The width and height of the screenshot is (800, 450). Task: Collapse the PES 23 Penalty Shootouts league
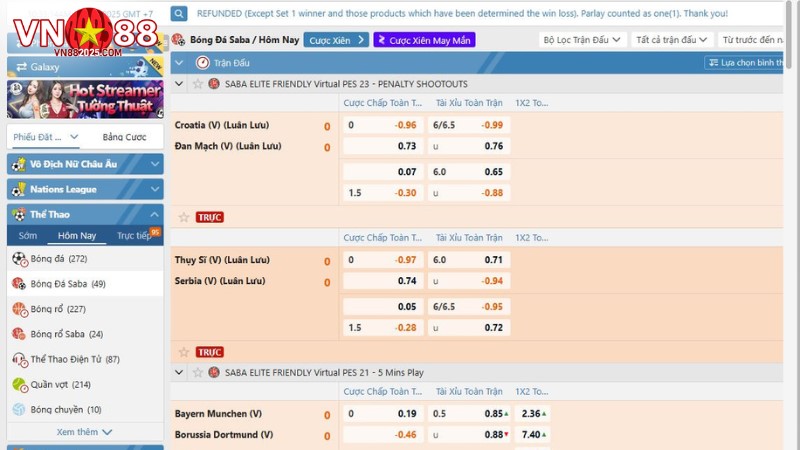(179, 84)
